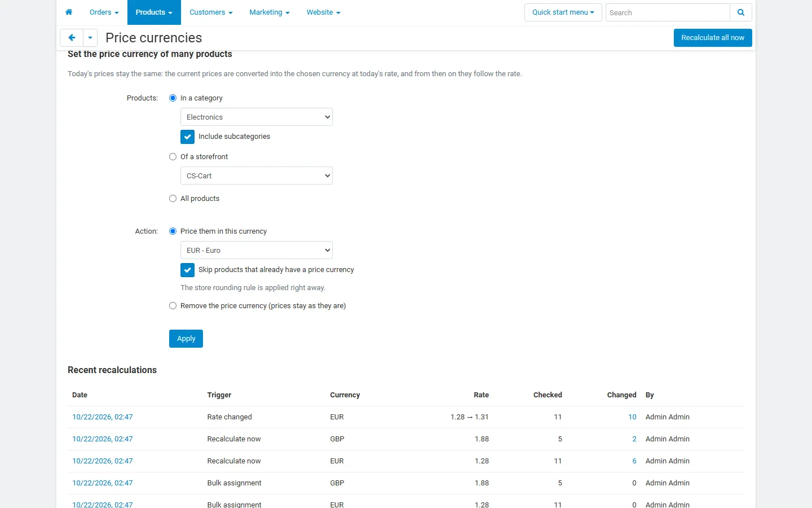Click the changed count 10 link
Image resolution: width=812 pixels, height=508 pixels.
(632, 417)
